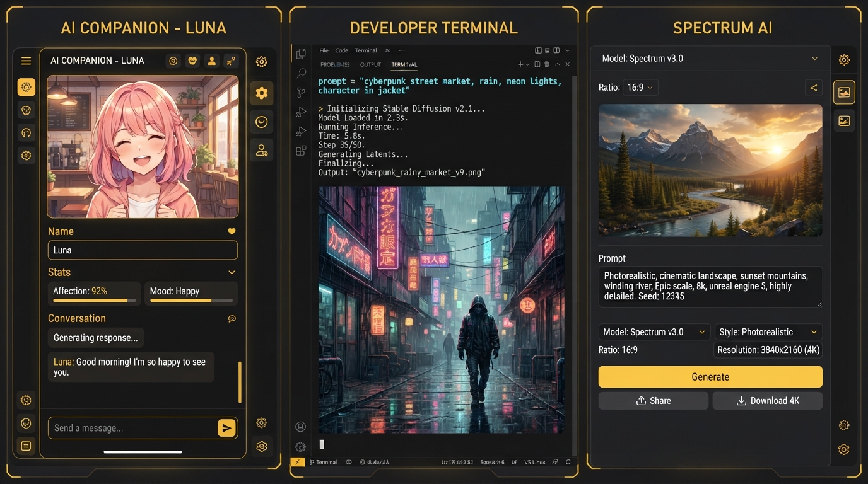Open Search in Developer Terminal activity bar
The image size is (868, 484).
coord(301,73)
